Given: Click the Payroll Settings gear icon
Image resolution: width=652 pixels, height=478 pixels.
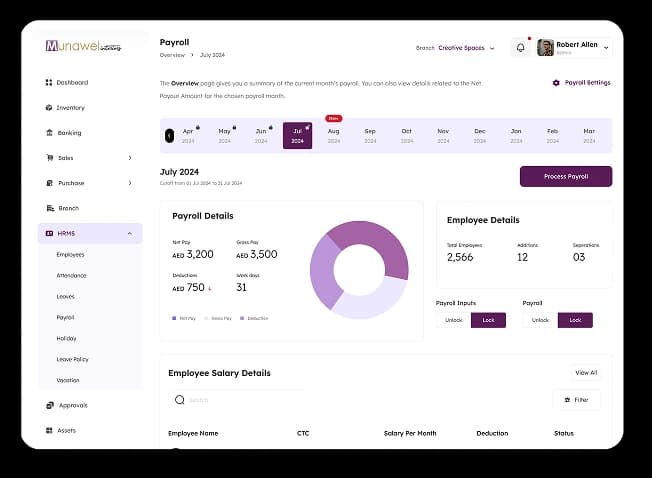Looking at the screenshot, I should [556, 83].
